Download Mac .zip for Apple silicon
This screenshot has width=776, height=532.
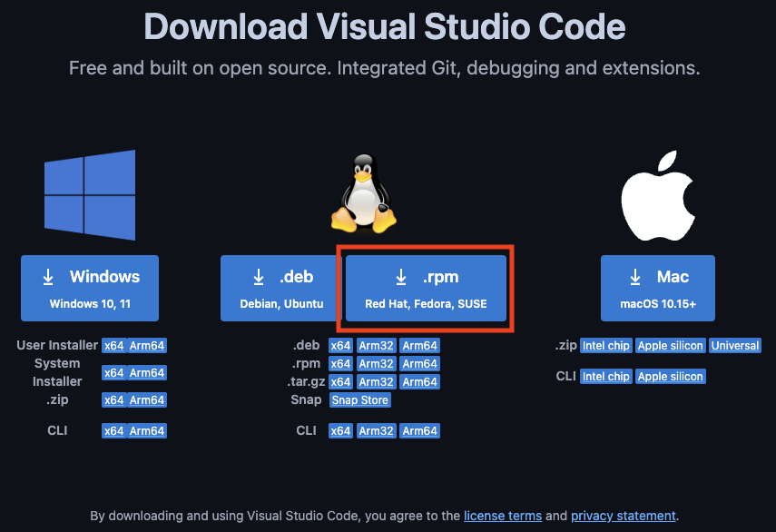(x=670, y=346)
